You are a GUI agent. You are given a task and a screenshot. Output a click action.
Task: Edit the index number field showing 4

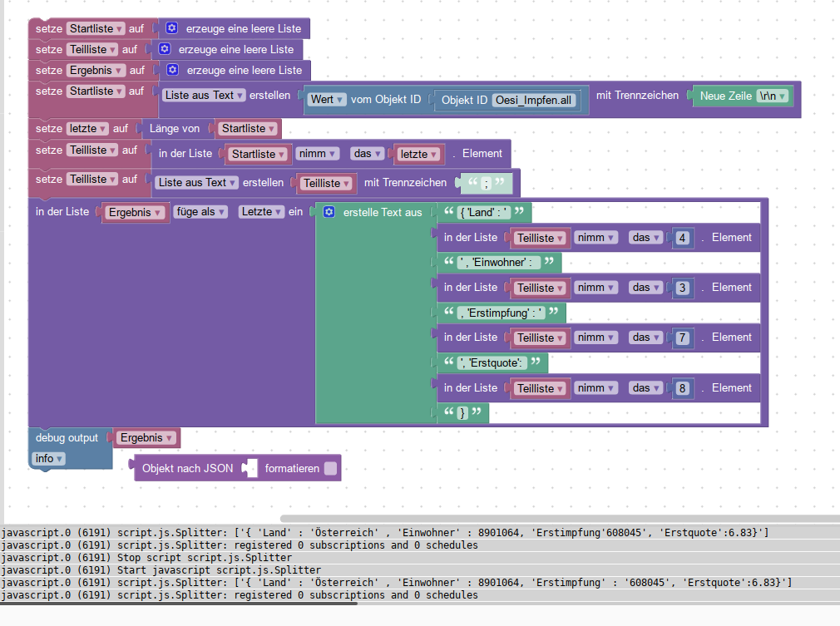(682, 238)
